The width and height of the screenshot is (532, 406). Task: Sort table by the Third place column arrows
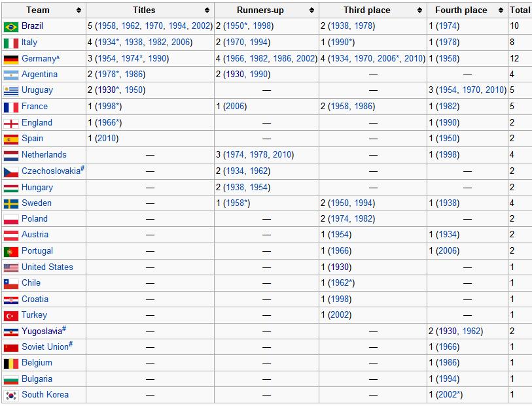(419, 10)
